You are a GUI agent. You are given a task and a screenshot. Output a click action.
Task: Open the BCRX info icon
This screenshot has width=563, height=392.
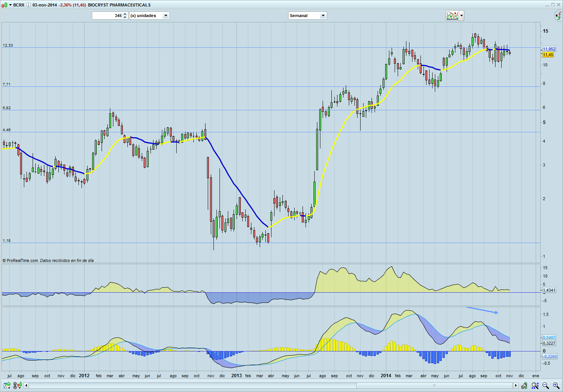click(x=28, y=5)
